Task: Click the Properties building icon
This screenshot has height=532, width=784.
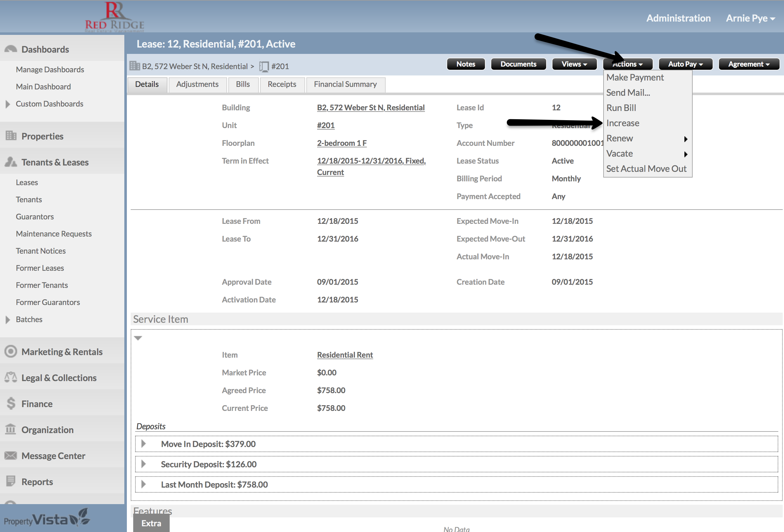Action: click(x=11, y=136)
